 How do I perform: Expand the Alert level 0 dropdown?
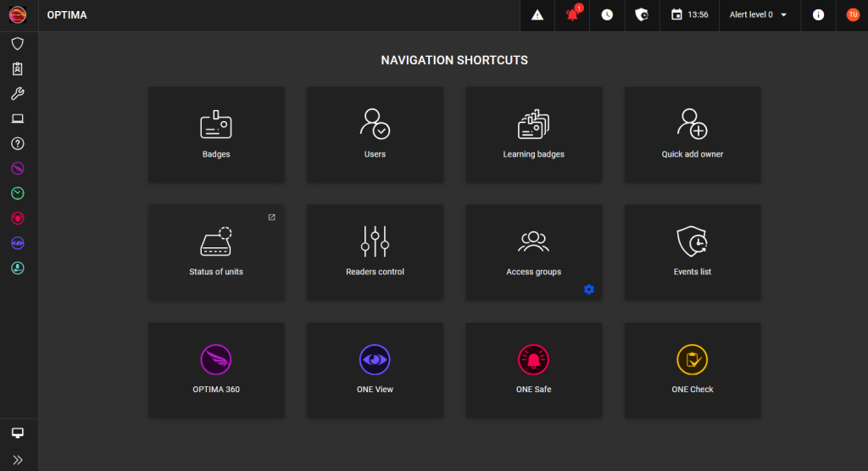758,15
